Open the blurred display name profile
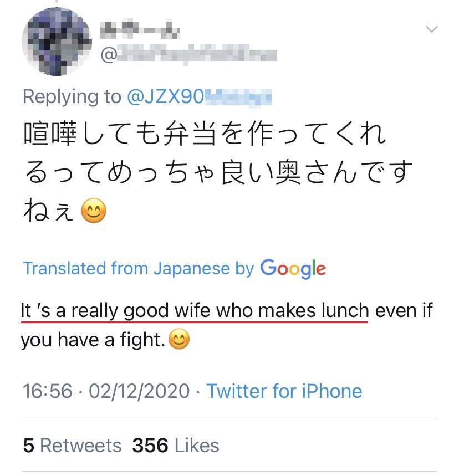This screenshot has width=459, height=476. (140, 30)
